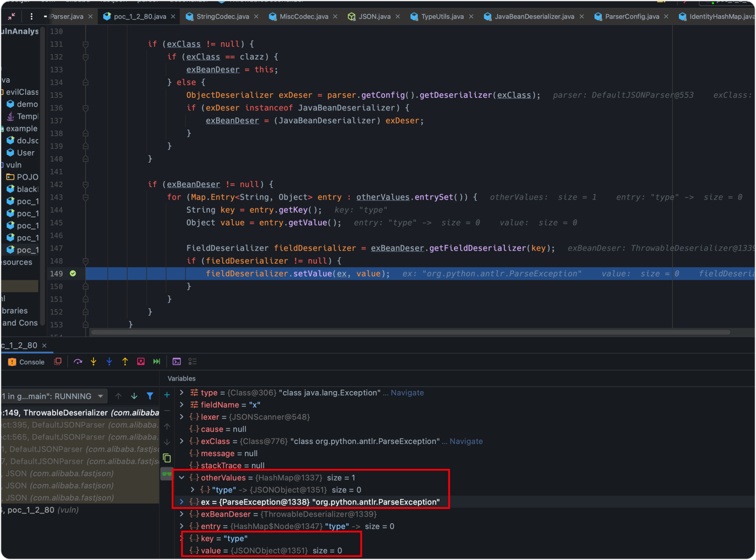The image size is (756, 560).
Task: Click the Trace Current Stream Chain icon
Action: point(193,361)
